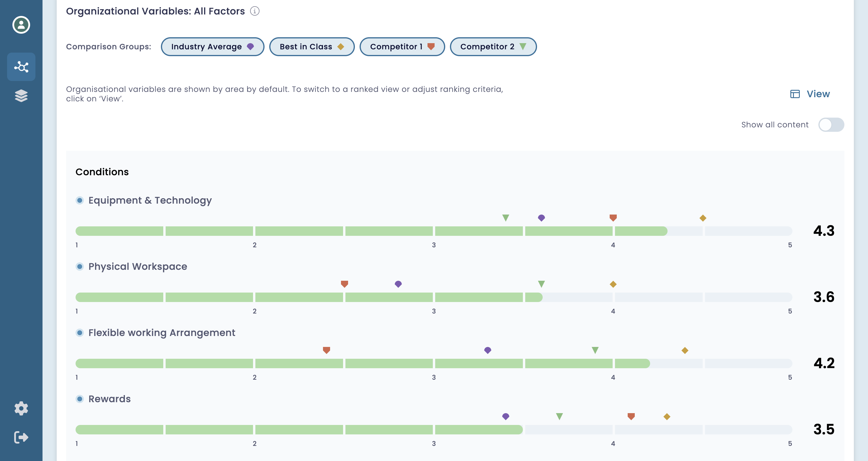Click the Equipment & Technology score bar
Viewport: 868px width, 461px height.
[x=371, y=231]
